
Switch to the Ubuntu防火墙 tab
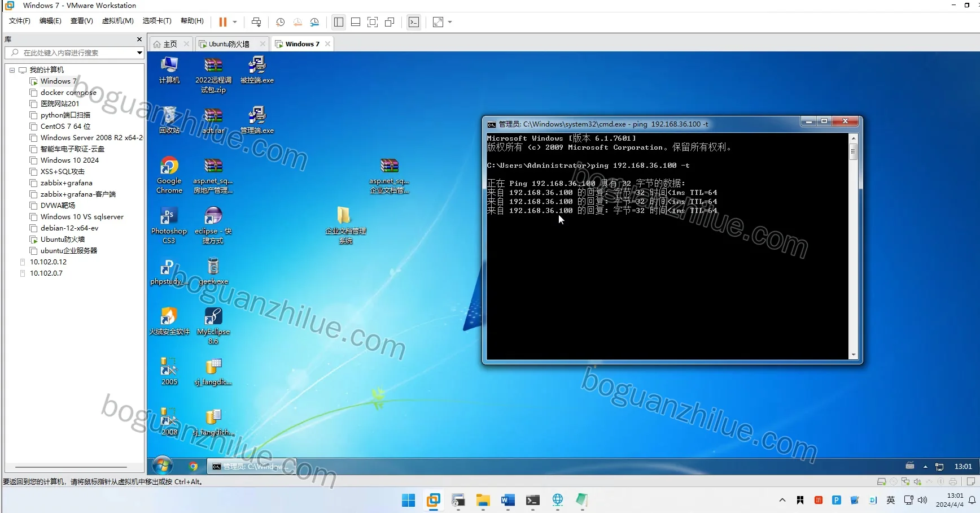[229, 44]
